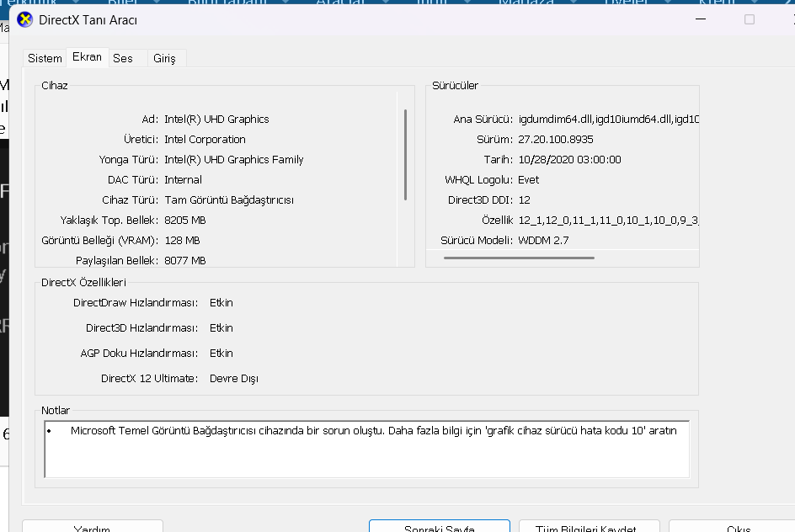The height and width of the screenshot is (532, 795).
Task: Click the driver date '10/28/2020 03:00:00'
Action: tap(569, 160)
